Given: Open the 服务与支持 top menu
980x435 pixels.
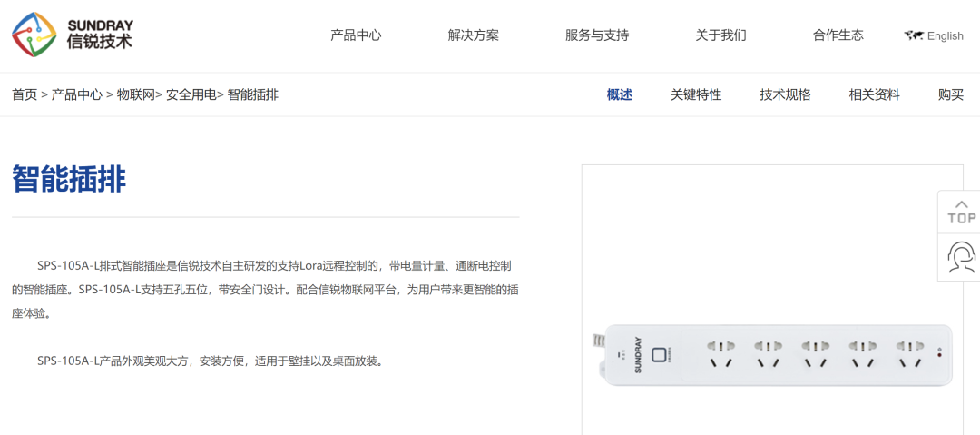Looking at the screenshot, I should click(x=597, y=35).
